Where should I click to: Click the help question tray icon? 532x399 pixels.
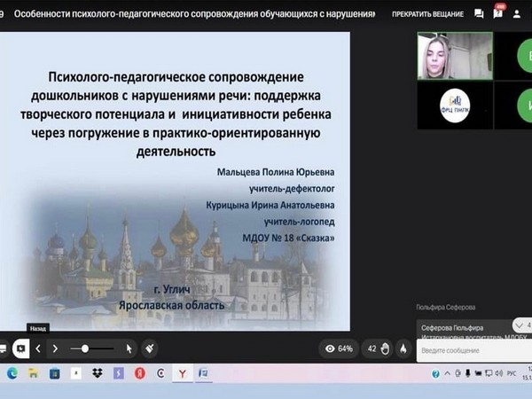pyautogui.click(x=435, y=374)
